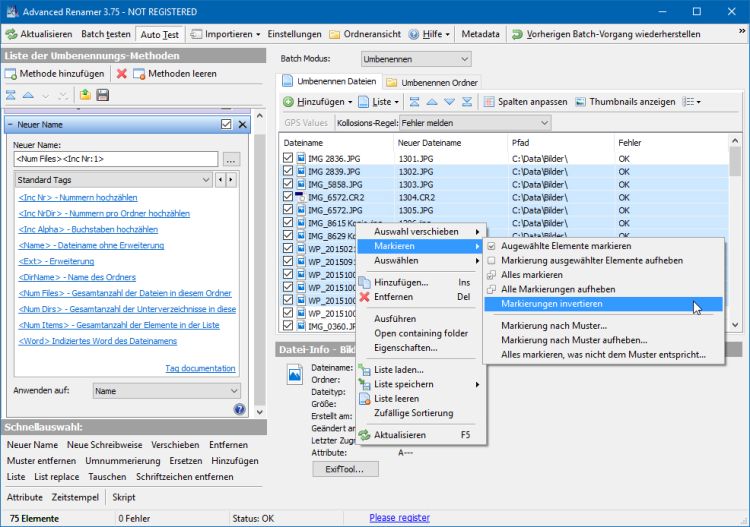Screen dimensions: 750x527
Task: Move method up with the up arrow
Action: [x=28, y=95]
